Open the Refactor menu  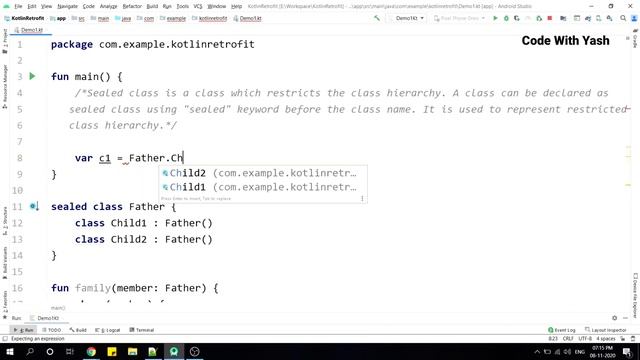pos(132,6)
